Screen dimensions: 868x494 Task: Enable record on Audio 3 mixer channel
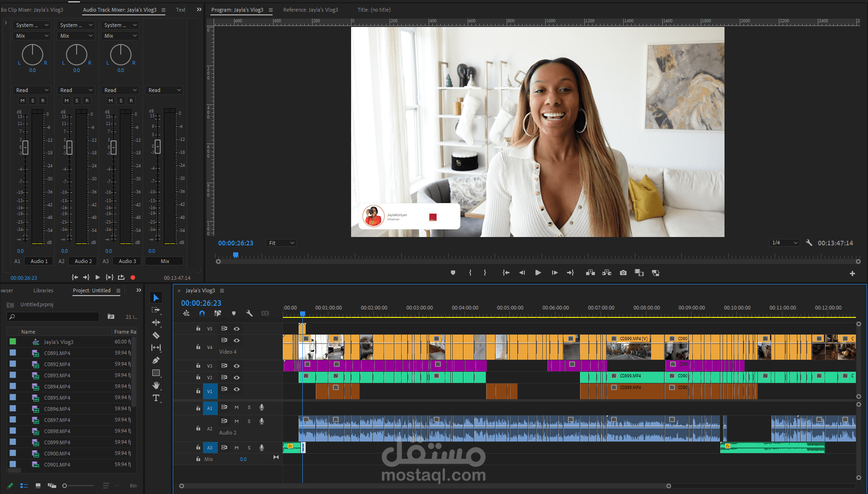[x=131, y=100]
